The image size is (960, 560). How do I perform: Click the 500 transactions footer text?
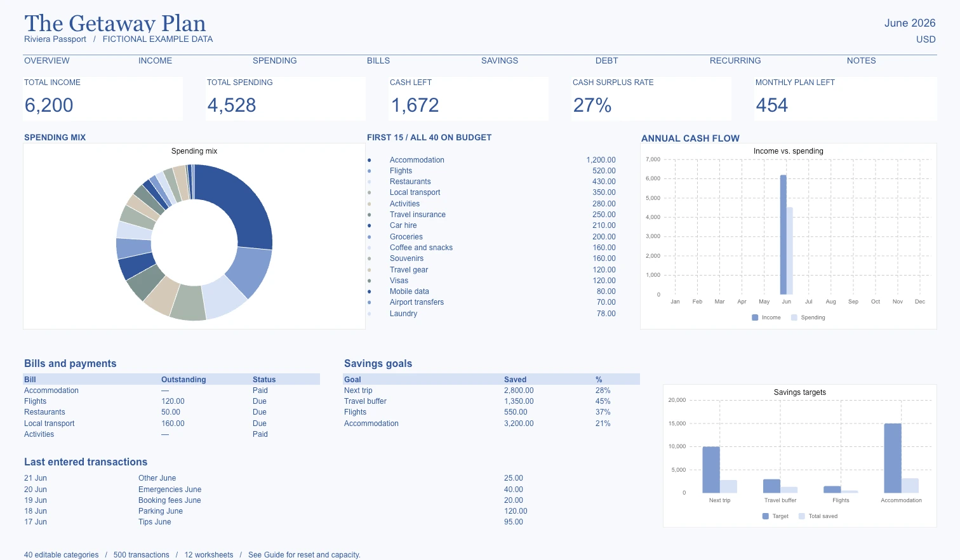tap(142, 555)
